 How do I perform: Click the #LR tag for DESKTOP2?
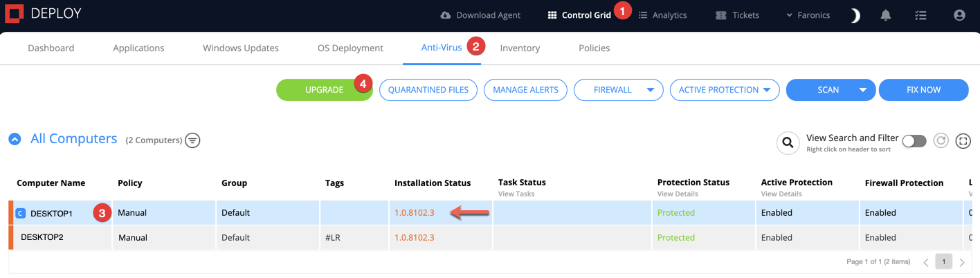coord(332,238)
